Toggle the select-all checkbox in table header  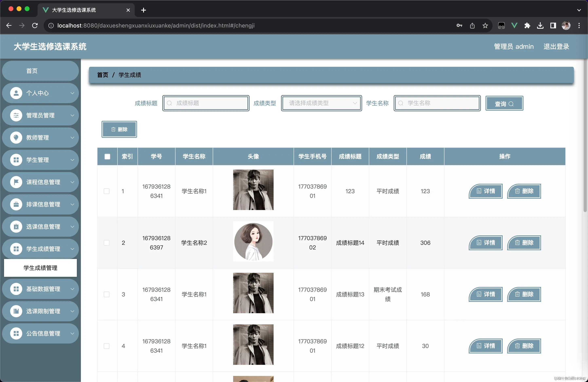coord(107,157)
